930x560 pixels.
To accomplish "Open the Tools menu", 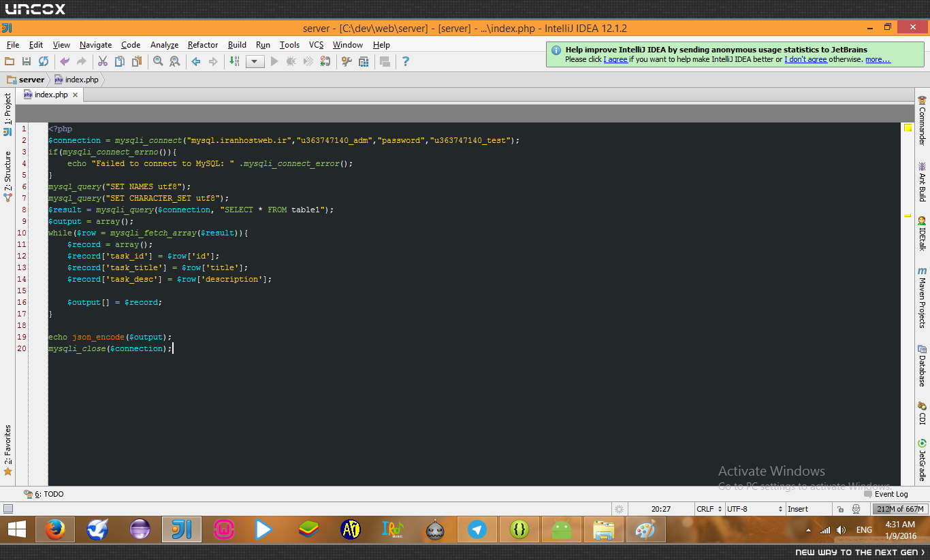I will (x=289, y=45).
